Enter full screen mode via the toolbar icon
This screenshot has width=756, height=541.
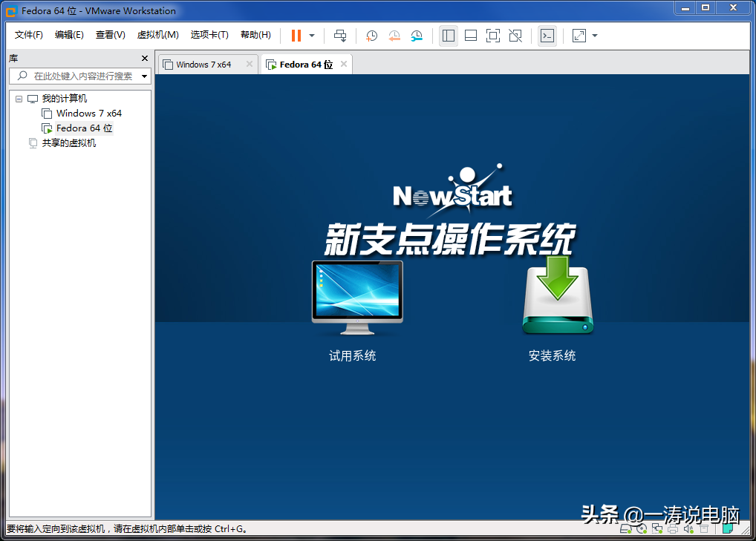493,36
